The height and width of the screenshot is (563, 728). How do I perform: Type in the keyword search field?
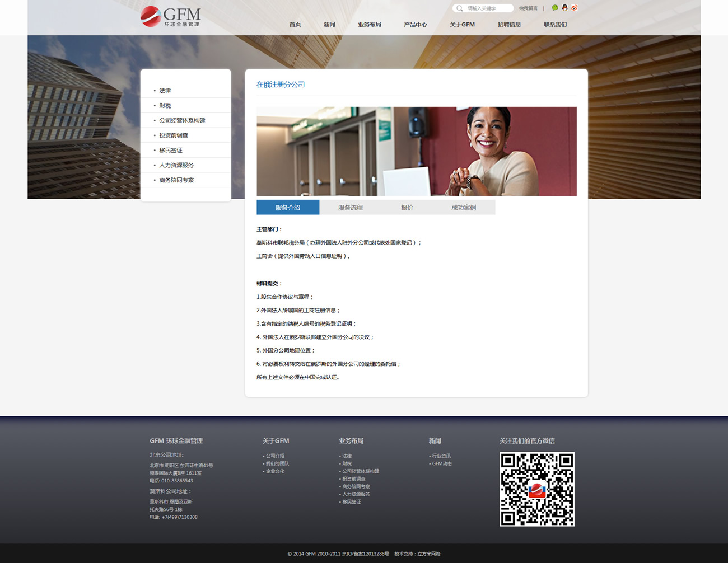click(x=488, y=8)
